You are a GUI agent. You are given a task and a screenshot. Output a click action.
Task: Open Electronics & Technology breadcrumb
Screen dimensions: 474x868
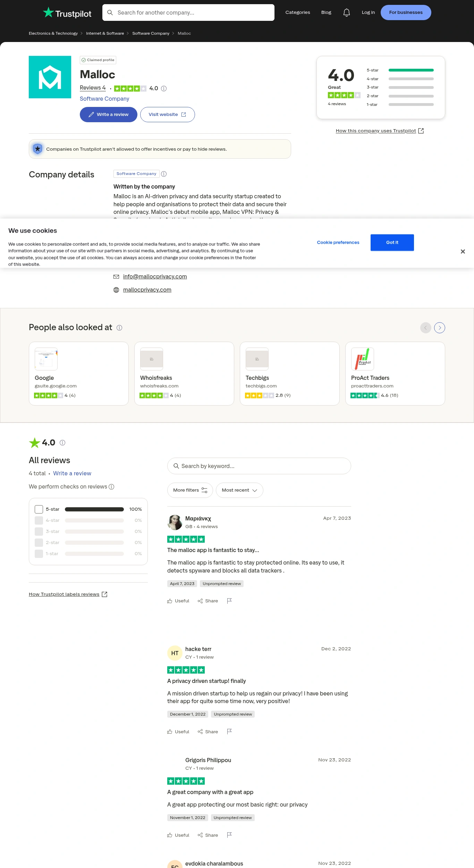tap(53, 33)
